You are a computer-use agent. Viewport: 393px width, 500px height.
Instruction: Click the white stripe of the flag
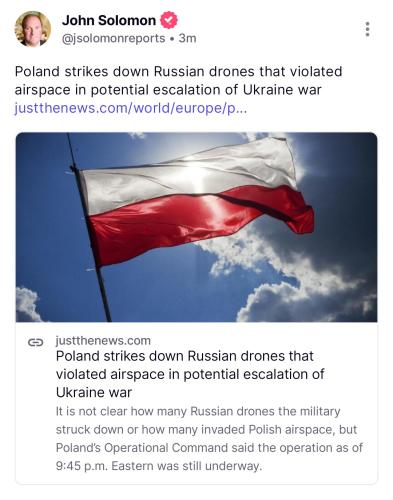click(x=187, y=173)
